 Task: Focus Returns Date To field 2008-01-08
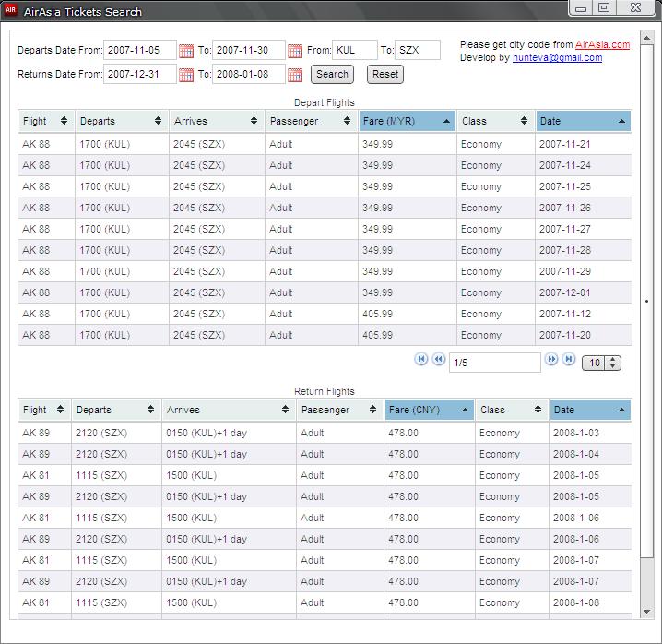249,75
